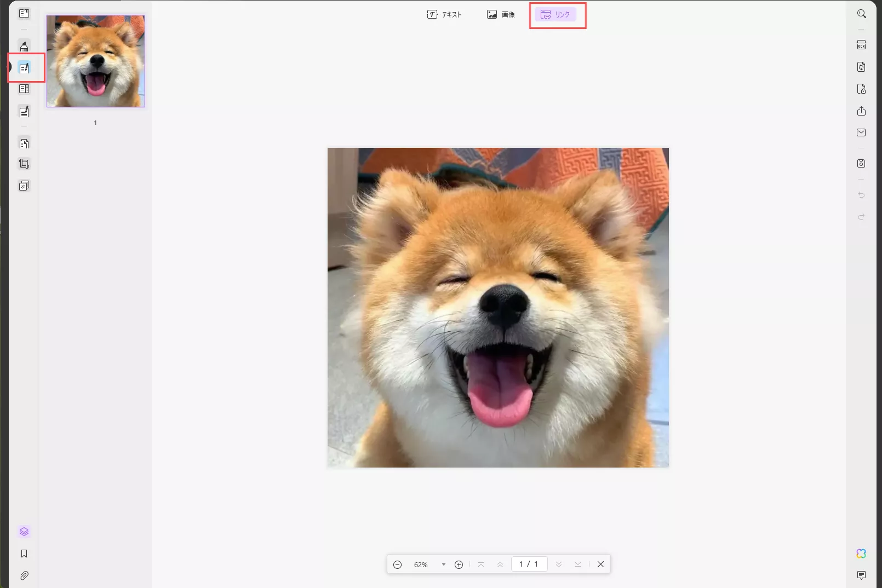The width and height of the screenshot is (882, 588).
Task: Open the Convert PDF tool
Action: (x=861, y=67)
